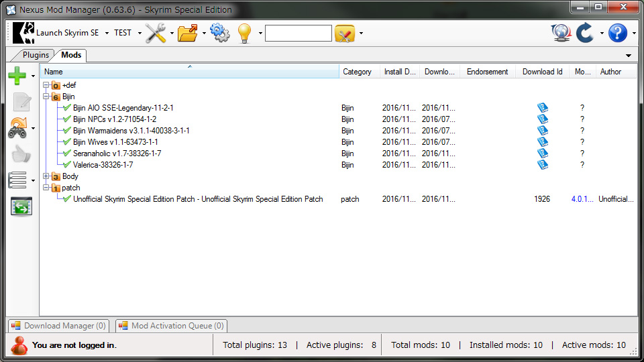Click the blue refresh arrow icon

[x=585, y=33]
